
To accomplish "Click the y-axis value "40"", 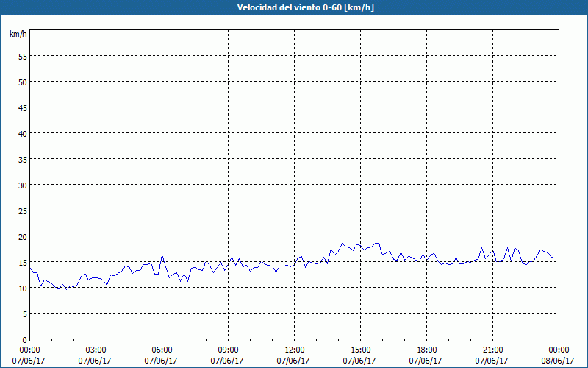I will tap(23, 134).
